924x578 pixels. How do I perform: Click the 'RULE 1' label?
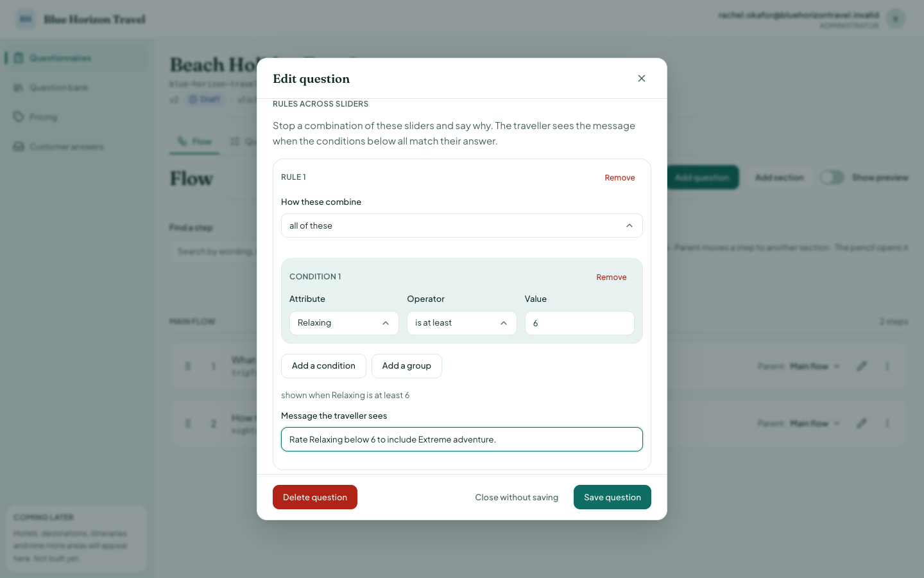[293, 177]
